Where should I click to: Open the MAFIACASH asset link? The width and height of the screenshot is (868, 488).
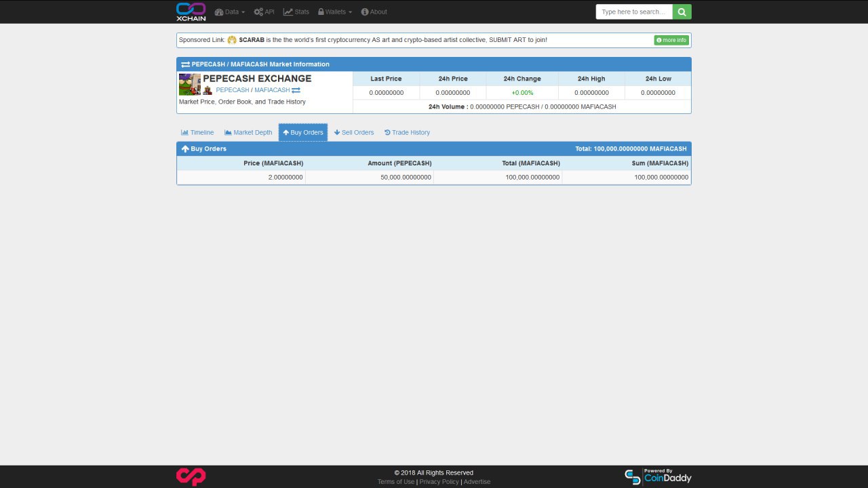(x=272, y=90)
